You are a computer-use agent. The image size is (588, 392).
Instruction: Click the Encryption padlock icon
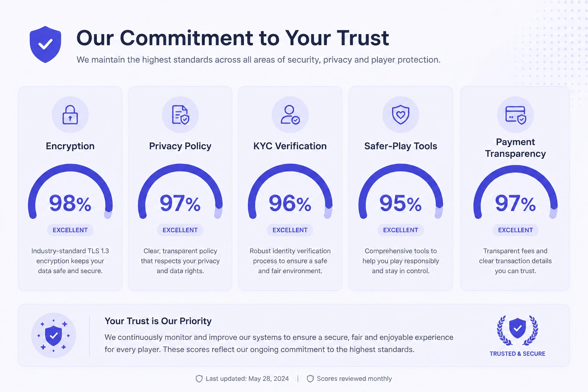pos(70,115)
